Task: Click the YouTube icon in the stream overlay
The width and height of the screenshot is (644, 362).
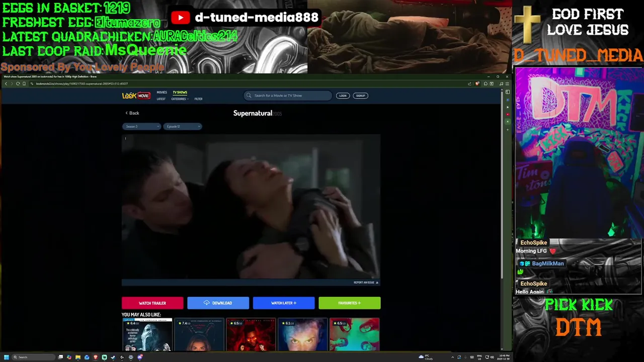Action: (x=181, y=18)
